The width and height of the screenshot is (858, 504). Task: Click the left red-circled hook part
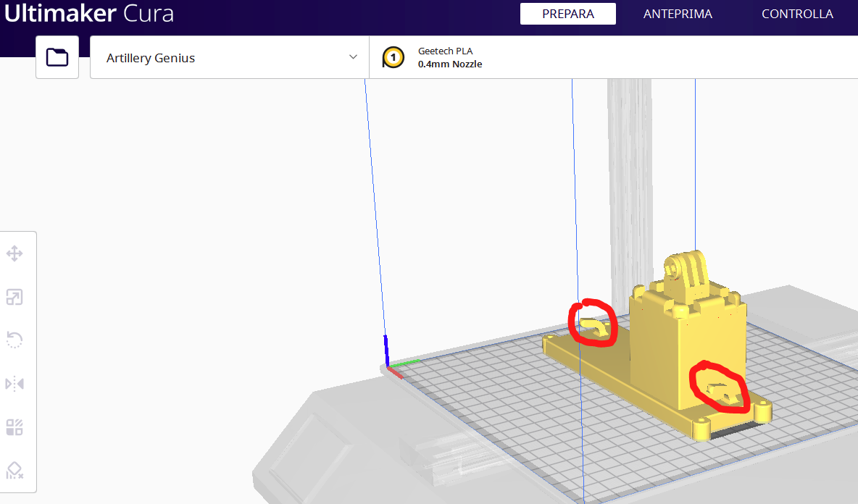[593, 325]
